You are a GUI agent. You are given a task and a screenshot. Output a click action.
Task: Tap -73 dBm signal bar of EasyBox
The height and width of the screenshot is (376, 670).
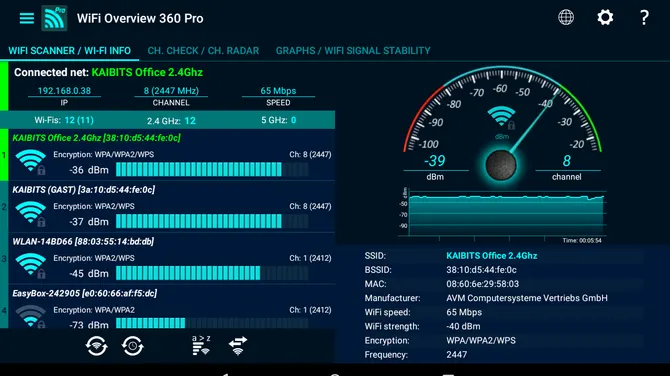212,323
